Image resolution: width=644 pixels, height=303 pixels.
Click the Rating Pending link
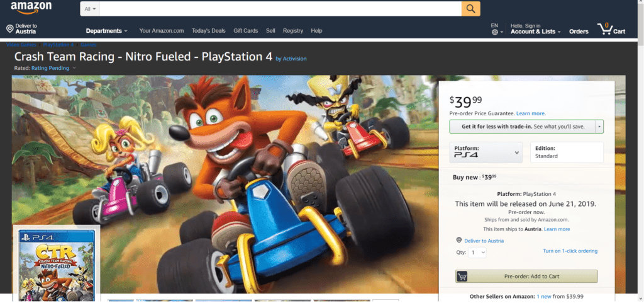pos(50,68)
